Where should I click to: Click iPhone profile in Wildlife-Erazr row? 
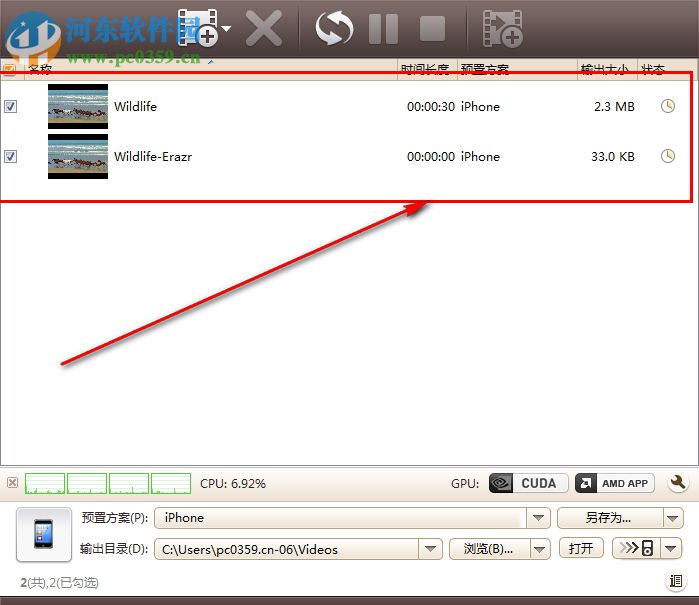[x=480, y=156]
